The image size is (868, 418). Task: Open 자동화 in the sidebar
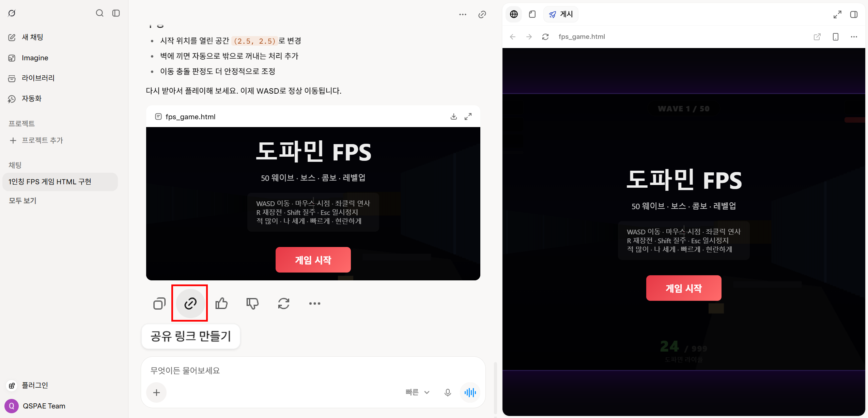(x=25, y=98)
